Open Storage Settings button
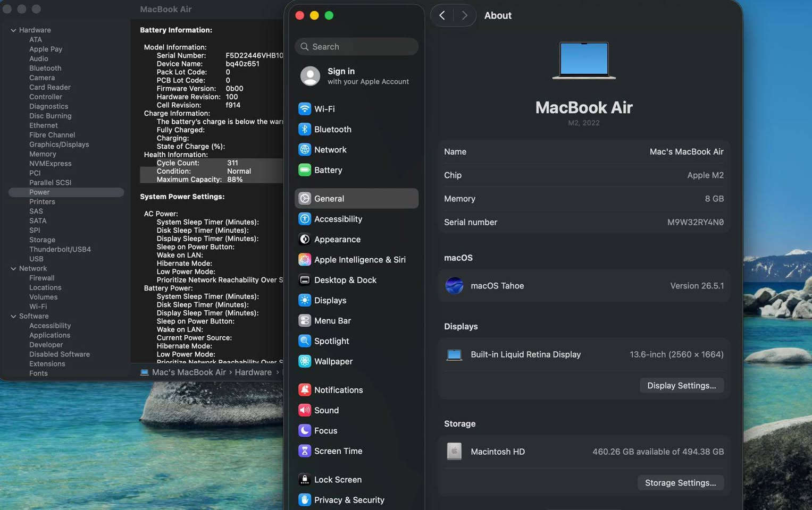Image resolution: width=812 pixels, height=510 pixels. click(x=681, y=483)
